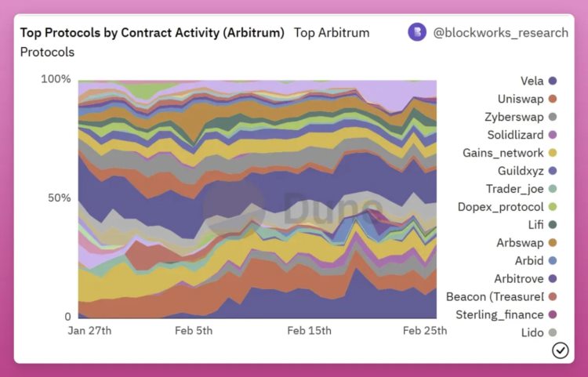Click the checkmark icon below the legend
The height and width of the screenshot is (377, 588).
click(x=560, y=350)
